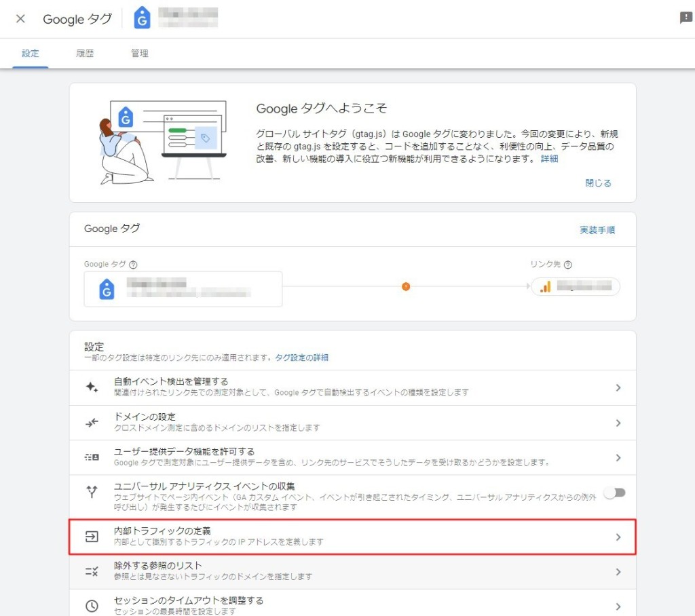Toggle ユニバーサル アナリティクス イベントの収集 switch
This screenshot has width=695, height=616.
[615, 493]
